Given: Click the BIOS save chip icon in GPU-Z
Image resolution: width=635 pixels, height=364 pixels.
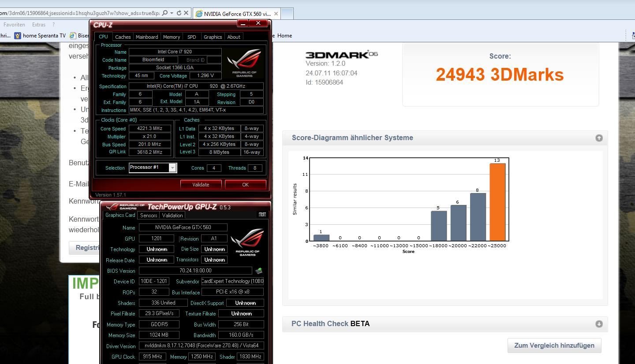Looking at the screenshot, I should tap(259, 271).
